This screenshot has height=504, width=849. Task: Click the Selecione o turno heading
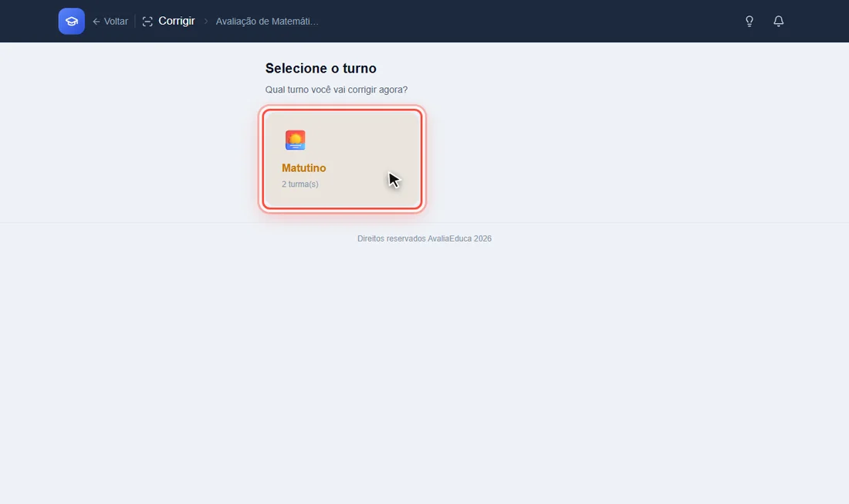click(320, 68)
